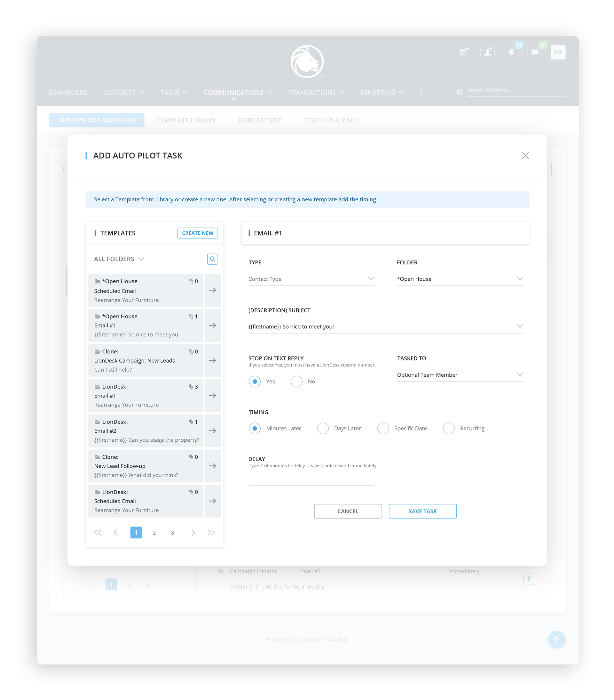Screen dimensions: 614x700
Task: Click add contact person icon in header
Action: 487,52
